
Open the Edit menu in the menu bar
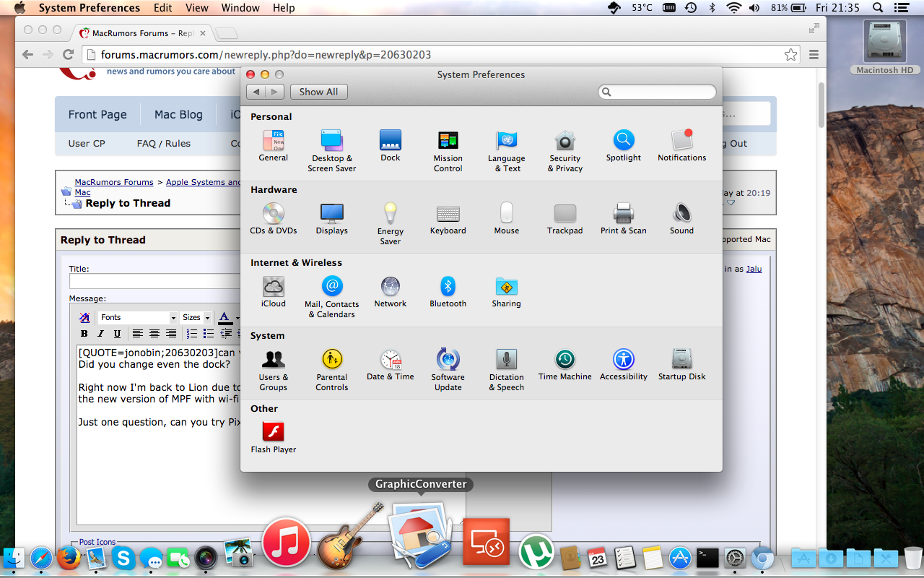click(163, 8)
